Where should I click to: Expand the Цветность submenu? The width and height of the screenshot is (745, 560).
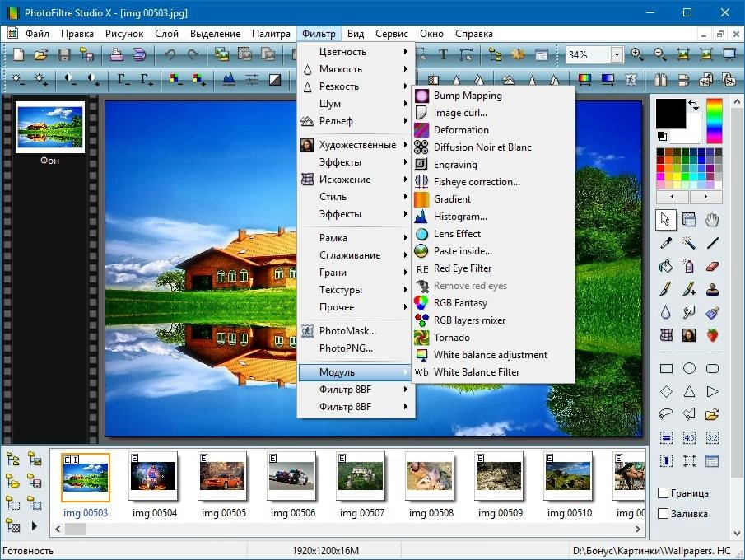coord(356,52)
